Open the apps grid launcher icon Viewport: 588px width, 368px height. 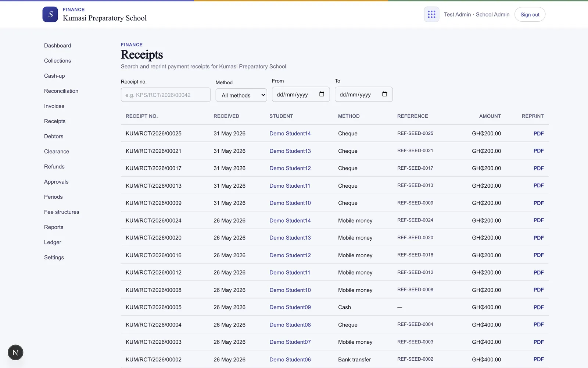431,14
